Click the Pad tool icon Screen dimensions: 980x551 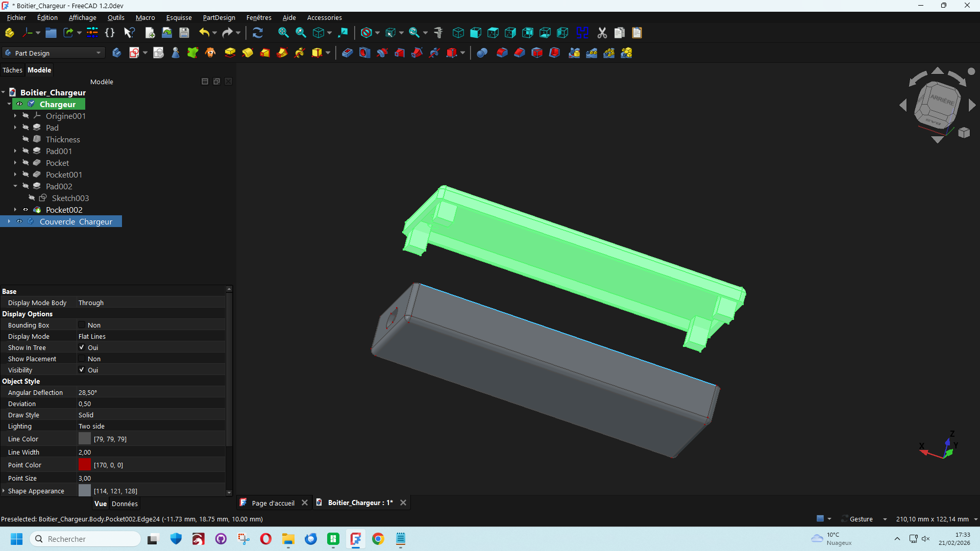click(230, 53)
